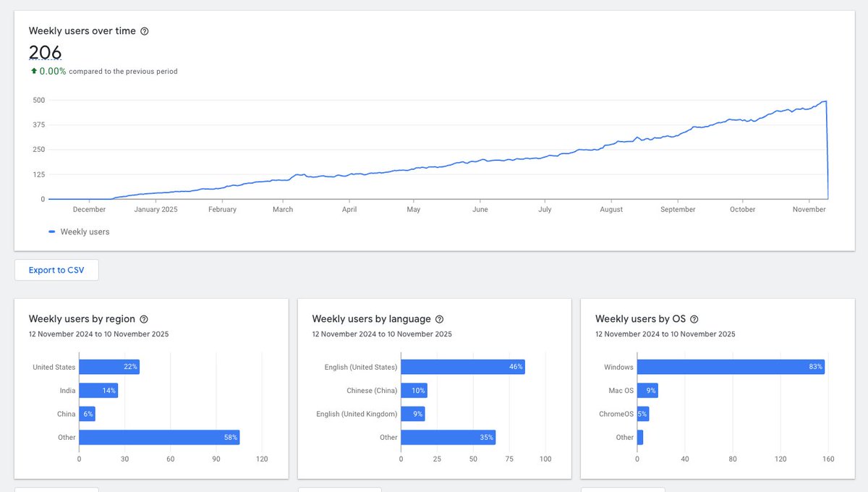The height and width of the screenshot is (492, 868).
Task: Select the United States bar in region chart
Action: point(109,367)
